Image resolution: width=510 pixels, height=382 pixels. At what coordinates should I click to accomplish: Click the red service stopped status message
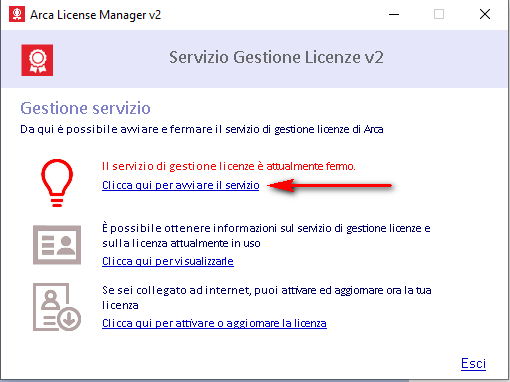(229, 166)
